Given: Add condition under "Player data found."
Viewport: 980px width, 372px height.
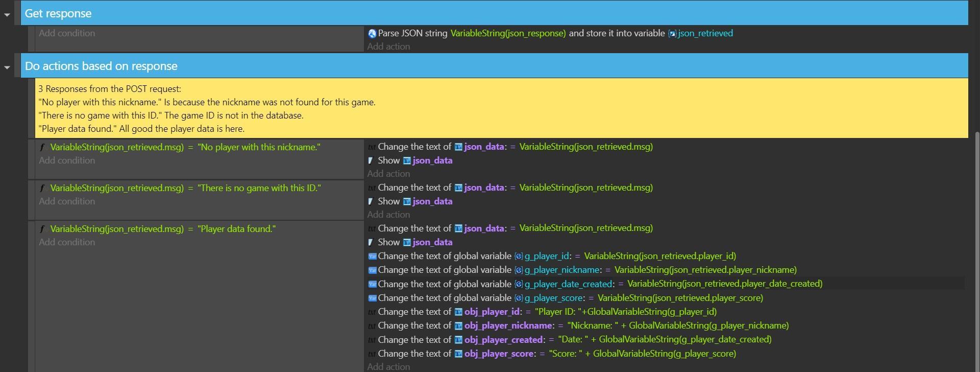Looking at the screenshot, I should tap(67, 242).
